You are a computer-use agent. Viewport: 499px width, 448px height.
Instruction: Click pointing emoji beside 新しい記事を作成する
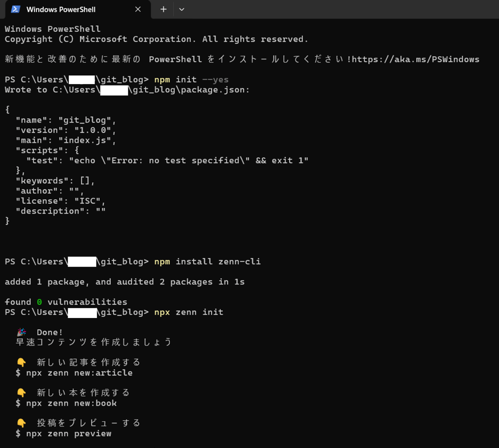pos(21,363)
